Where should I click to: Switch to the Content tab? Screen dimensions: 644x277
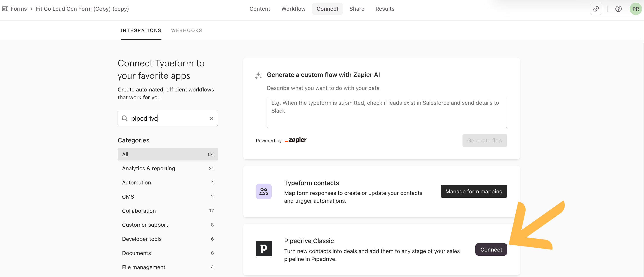pyautogui.click(x=260, y=9)
